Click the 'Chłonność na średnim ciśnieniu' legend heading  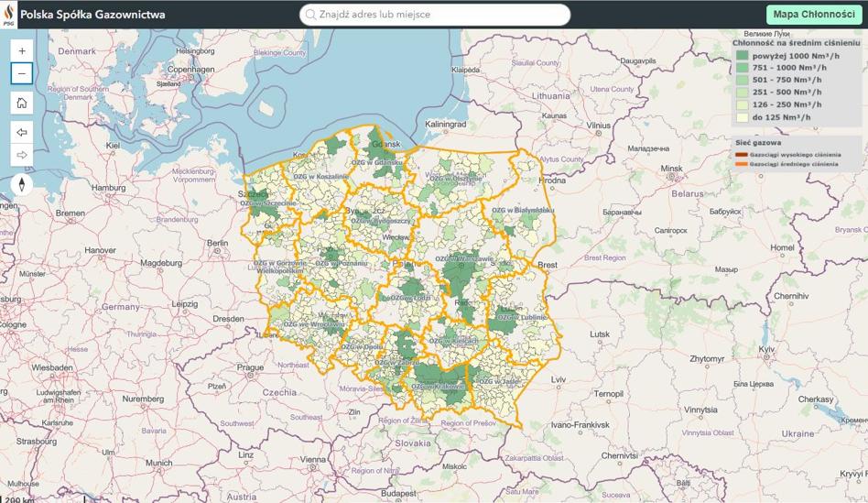[x=796, y=43]
